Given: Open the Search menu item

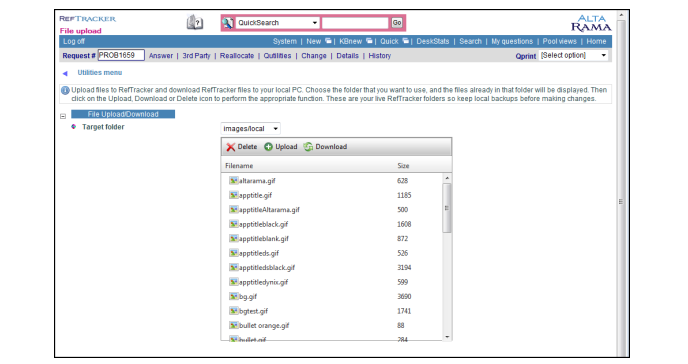Looking at the screenshot, I should pyautogui.click(x=470, y=41).
